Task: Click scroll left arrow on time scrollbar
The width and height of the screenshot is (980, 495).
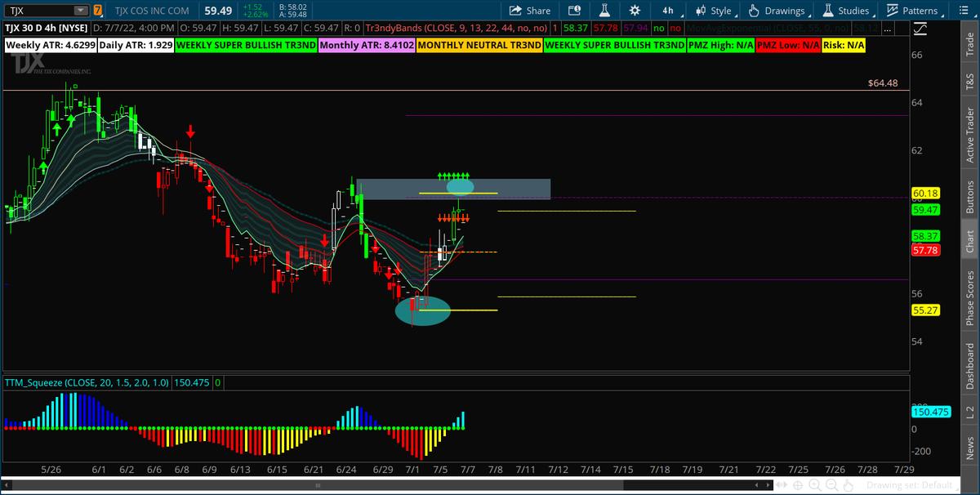Action: [6, 486]
